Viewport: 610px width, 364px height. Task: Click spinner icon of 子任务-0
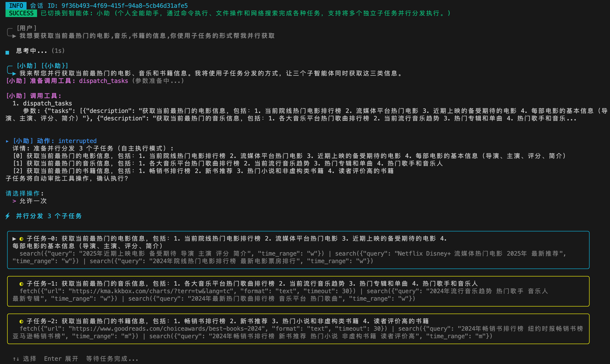pos(21,239)
